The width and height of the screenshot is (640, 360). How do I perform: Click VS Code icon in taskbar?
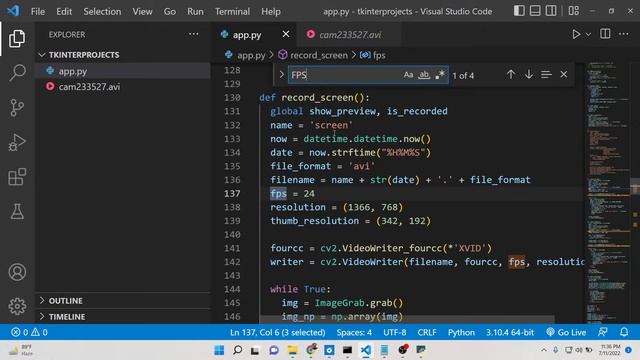(x=366, y=350)
